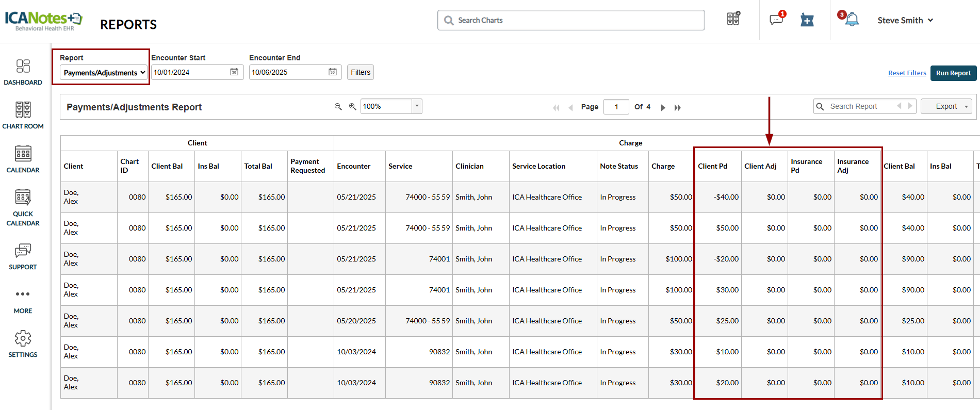The height and width of the screenshot is (410, 980).
Task: Open the messages chat icon
Action: [x=776, y=20]
